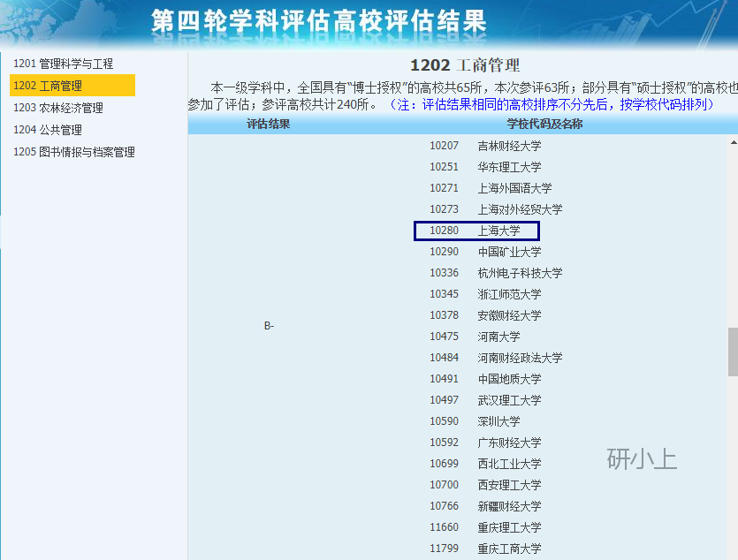Select row 吉林财经大学
The image size is (738, 560).
[485, 146]
